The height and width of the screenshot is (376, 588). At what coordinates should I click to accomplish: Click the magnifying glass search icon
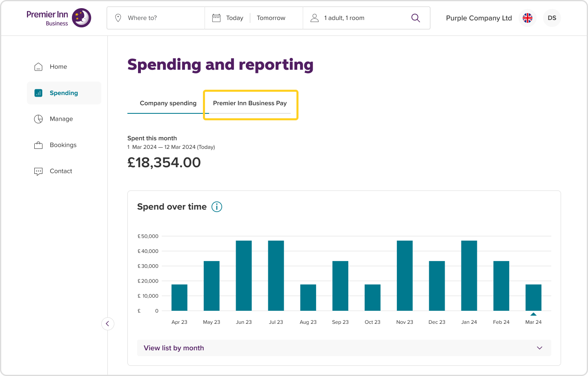[416, 18]
